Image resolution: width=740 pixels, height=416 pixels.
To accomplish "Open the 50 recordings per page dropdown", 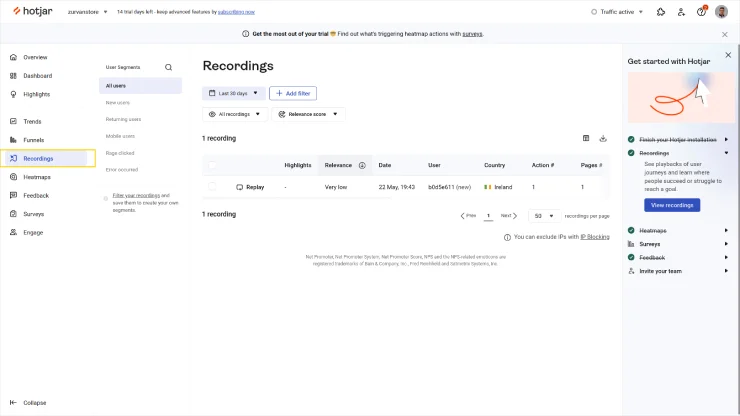I will [x=544, y=216].
